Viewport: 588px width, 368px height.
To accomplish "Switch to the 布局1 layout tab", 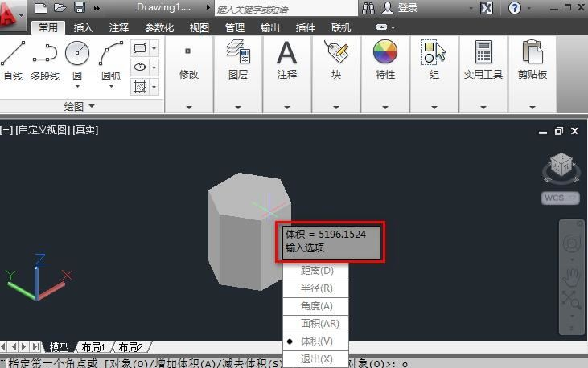I will click(x=94, y=347).
